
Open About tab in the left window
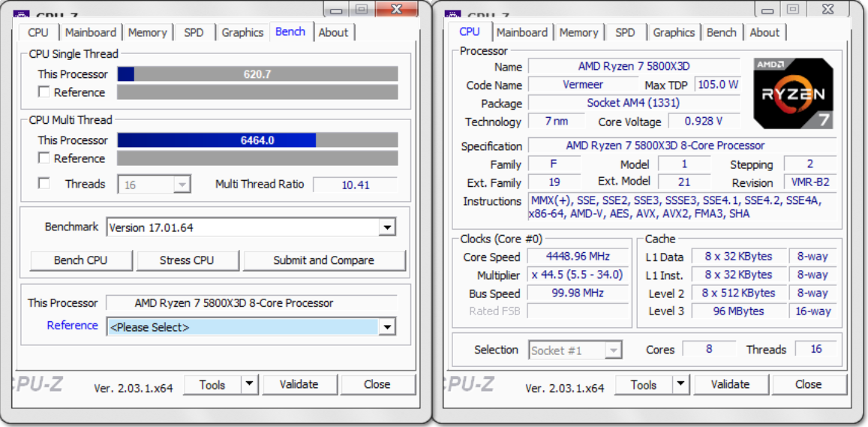pos(333,33)
